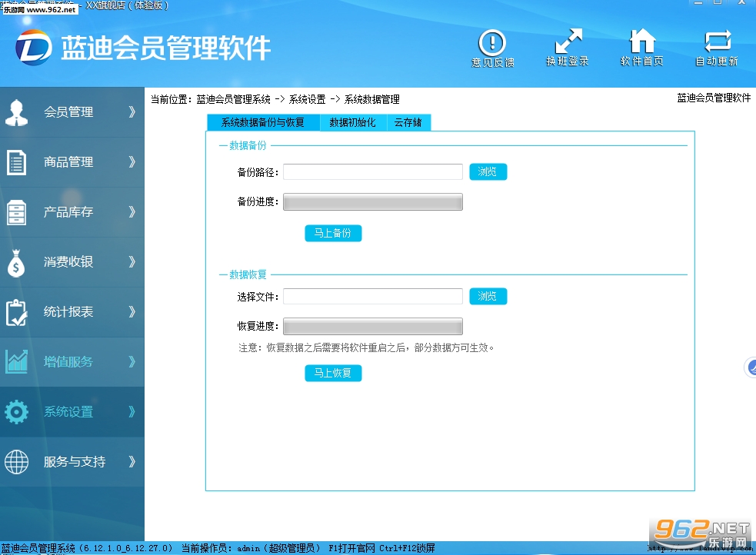Click 马上恢复 button
Screen dimensions: 756x555
tap(333, 373)
